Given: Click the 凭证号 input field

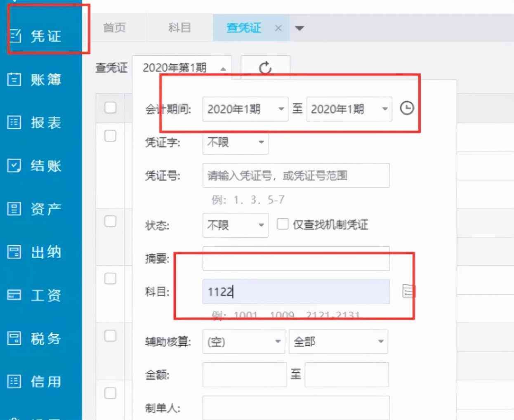Looking at the screenshot, I should tap(296, 176).
